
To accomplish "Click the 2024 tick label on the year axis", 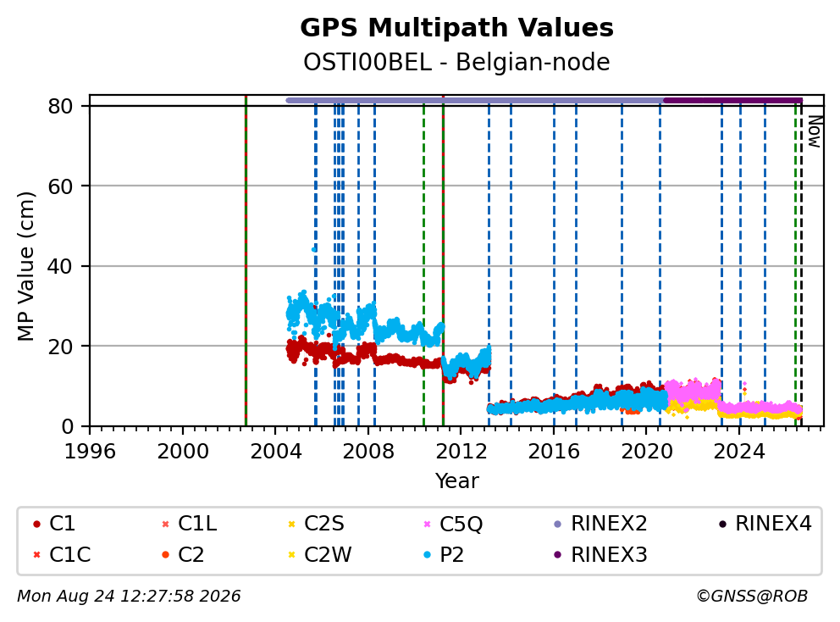I will (x=739, y=452).
